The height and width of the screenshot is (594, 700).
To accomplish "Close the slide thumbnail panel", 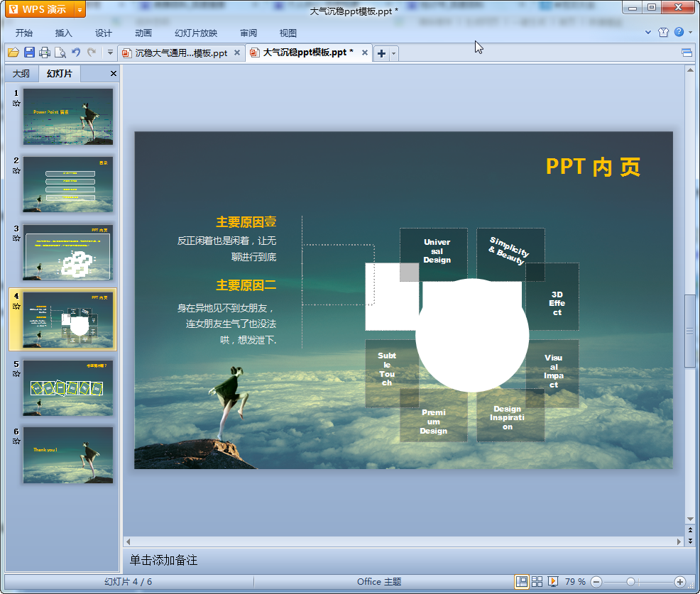I will (x=114, y=74).
